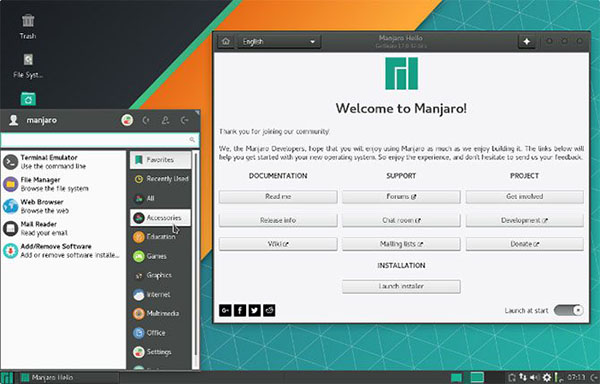This screenshot has height=384, width=600.
Task: Open Reddit social icon
Action: point(269,310)
